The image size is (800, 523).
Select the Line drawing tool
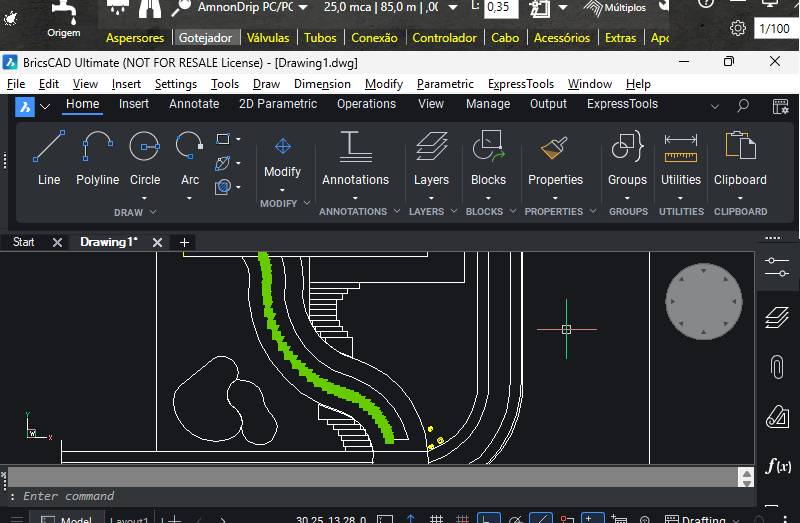pos(49,158)
